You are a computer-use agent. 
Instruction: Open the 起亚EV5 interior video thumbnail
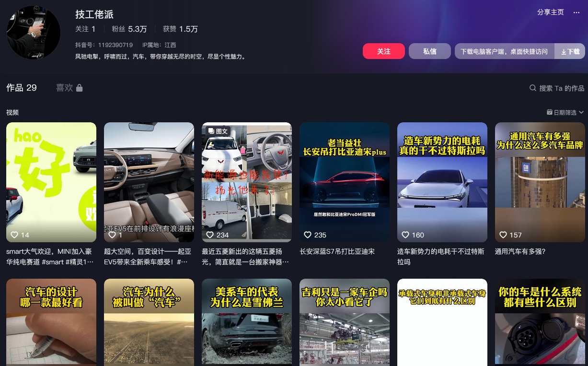(x=149, y=182)
